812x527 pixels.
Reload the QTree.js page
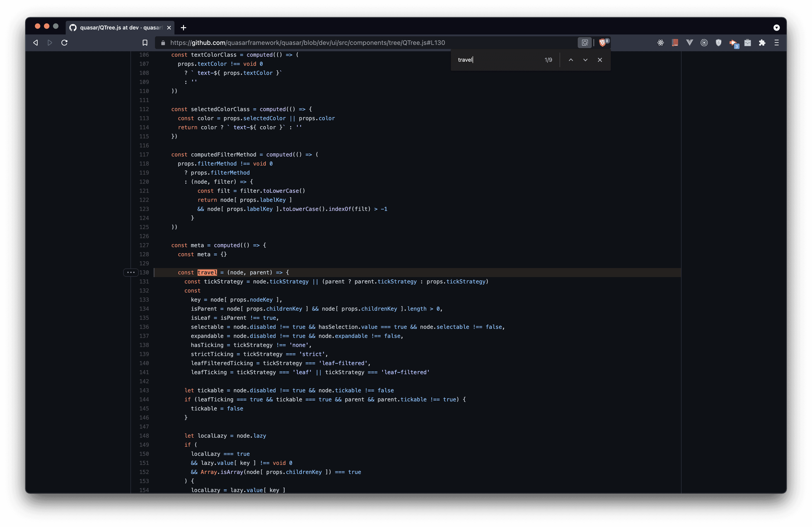64,43
